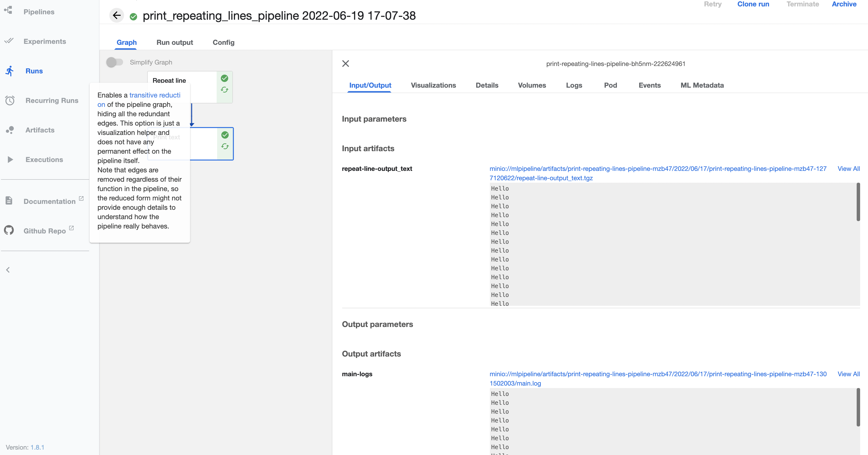Close the node details side panel
The height and width of the screenshot is (455, 868).
click(x=345, y=64)
